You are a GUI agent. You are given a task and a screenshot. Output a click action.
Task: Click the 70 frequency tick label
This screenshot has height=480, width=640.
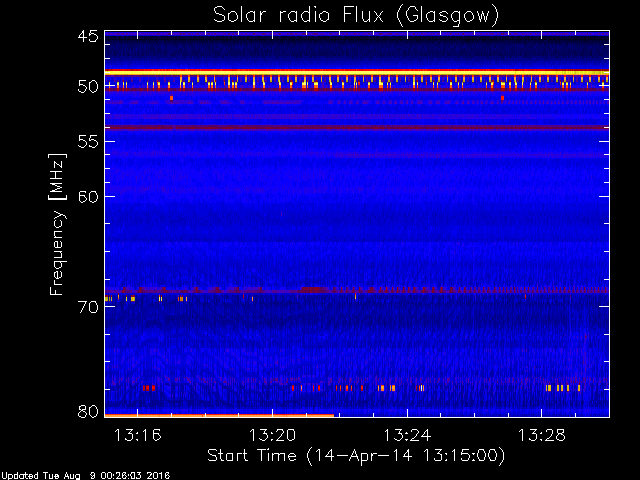point(88,307)
